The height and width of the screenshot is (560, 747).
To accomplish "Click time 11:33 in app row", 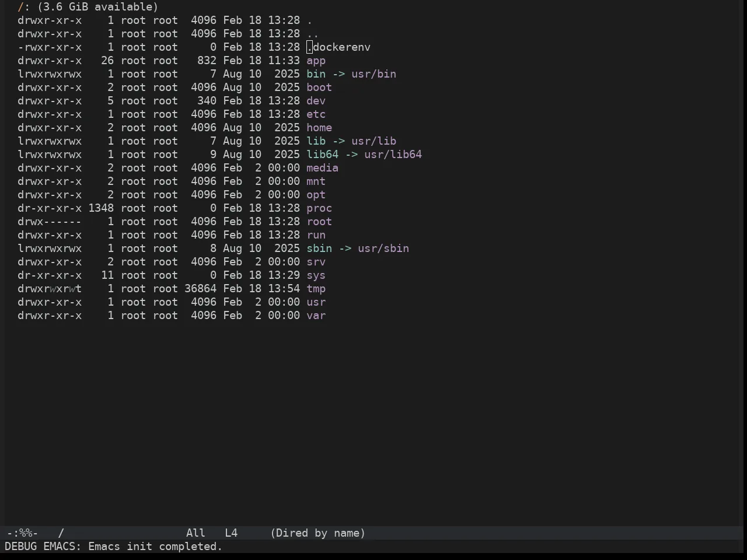I will point(284,61).
